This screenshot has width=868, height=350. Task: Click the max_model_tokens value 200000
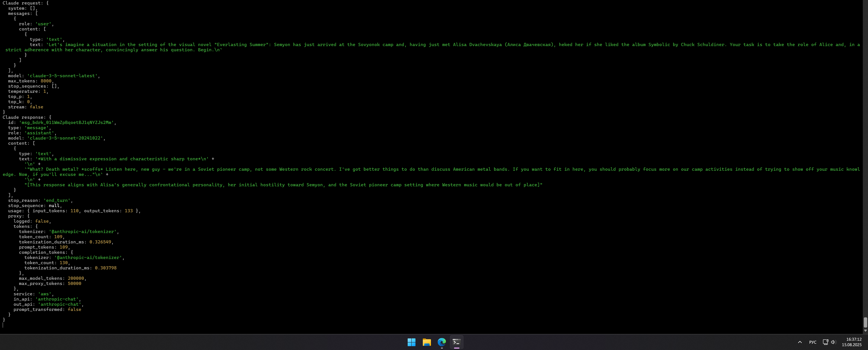(x=76, y=278)
